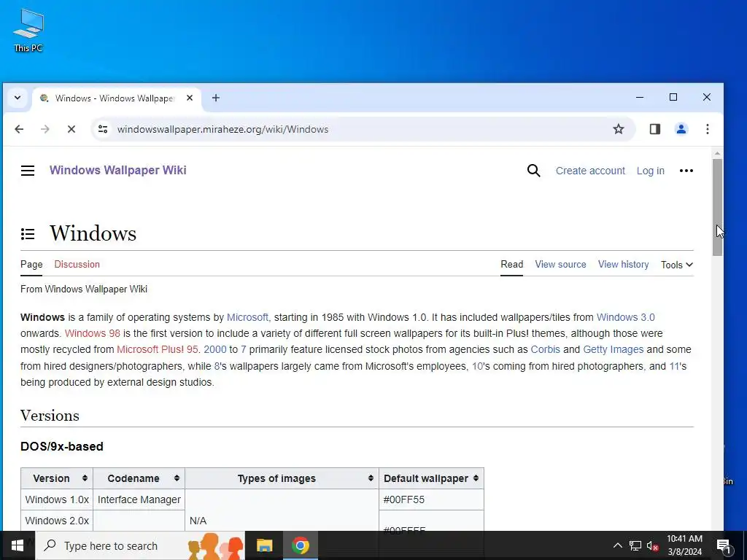Open Chrome profile icon

click(x=681, y=129)
